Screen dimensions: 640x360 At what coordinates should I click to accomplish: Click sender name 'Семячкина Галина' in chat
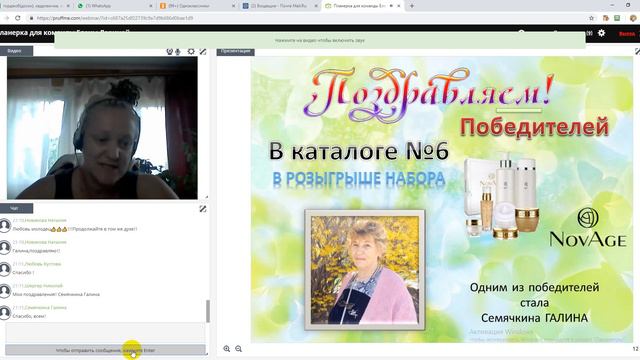click(46, 307)
